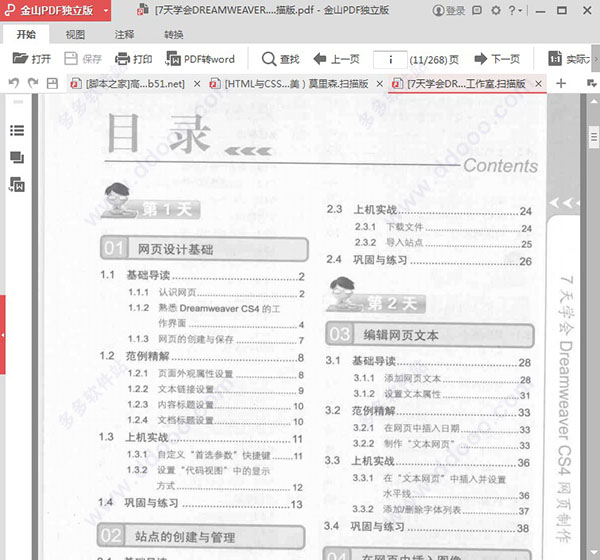Close the [脚本之家]高...b51.net] document tab
600x560 pixels.
[197, 84]
